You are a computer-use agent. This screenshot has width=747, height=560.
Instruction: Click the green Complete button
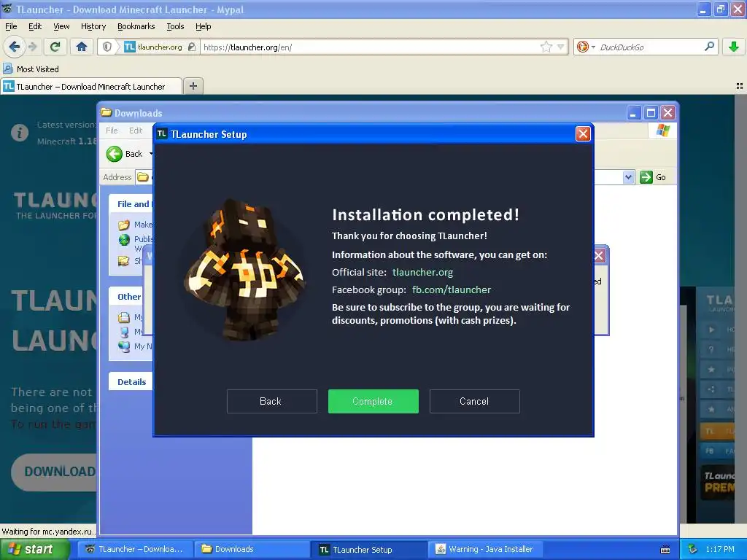(x=373, y=401)
